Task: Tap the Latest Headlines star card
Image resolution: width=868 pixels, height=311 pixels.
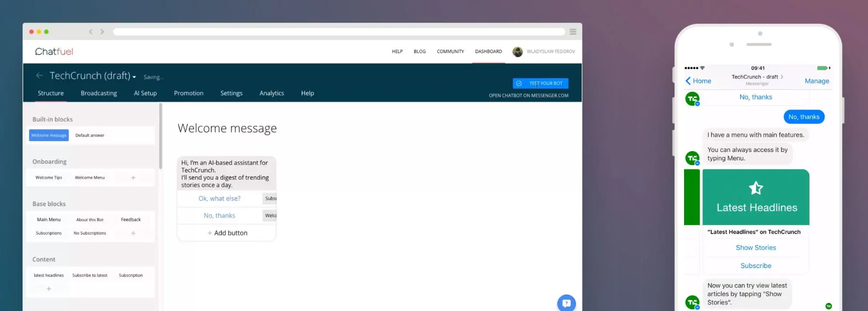Action: pyautogui.click(x=756, y=197)
